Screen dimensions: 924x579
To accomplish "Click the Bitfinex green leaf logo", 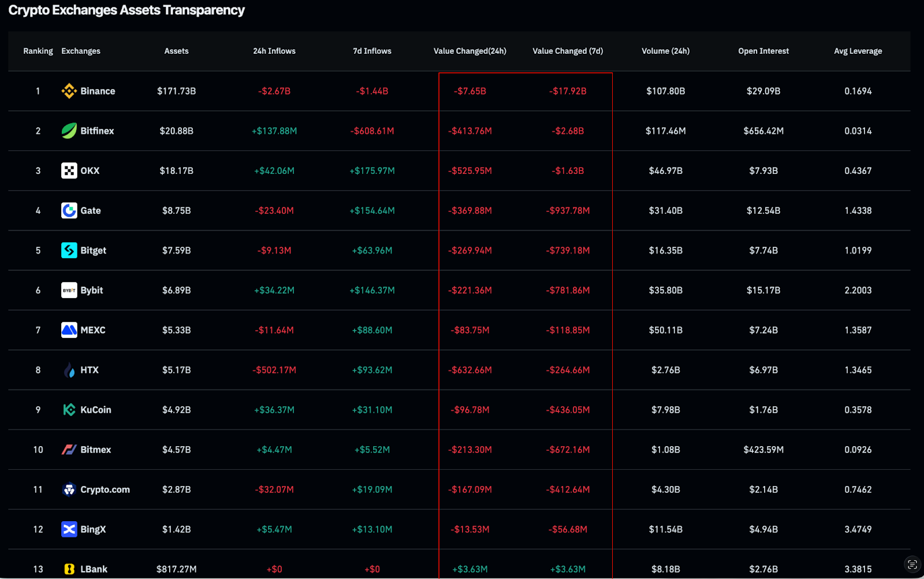I will click(69, 131).
